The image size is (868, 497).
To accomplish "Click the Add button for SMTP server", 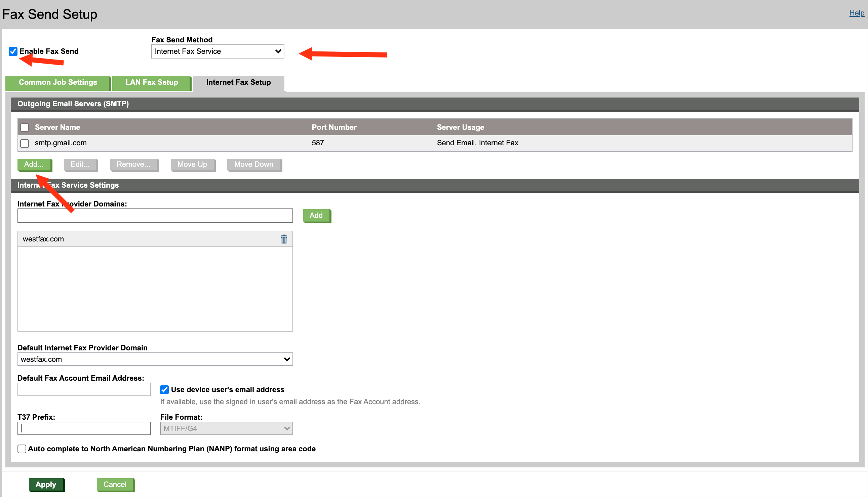I will (33, 164).
